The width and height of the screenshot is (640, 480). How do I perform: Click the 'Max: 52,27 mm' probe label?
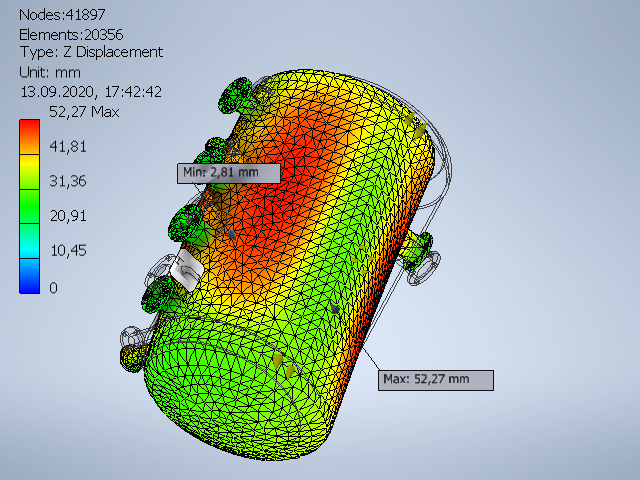436,380
